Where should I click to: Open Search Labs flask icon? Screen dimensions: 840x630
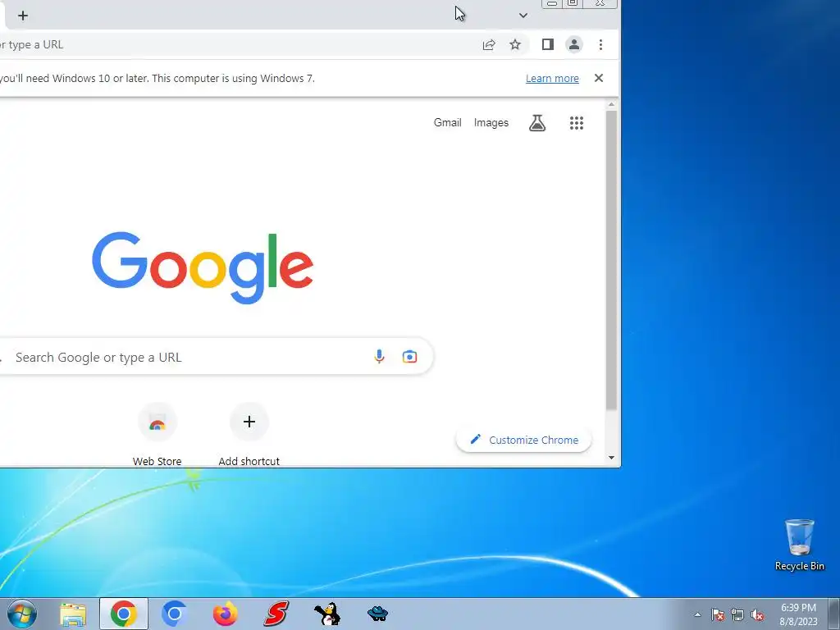pyautogui.click(x=536, y=123)
